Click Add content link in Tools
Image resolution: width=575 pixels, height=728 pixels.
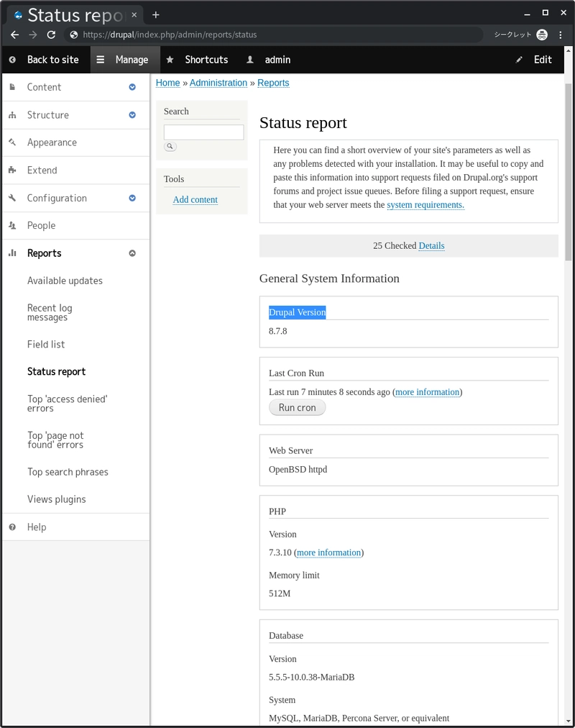click(195, 200)
